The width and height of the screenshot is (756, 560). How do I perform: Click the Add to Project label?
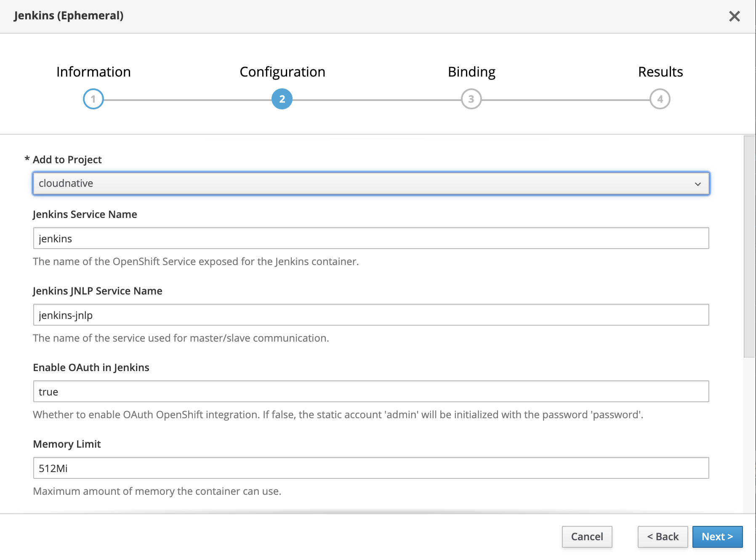[67, 160]
